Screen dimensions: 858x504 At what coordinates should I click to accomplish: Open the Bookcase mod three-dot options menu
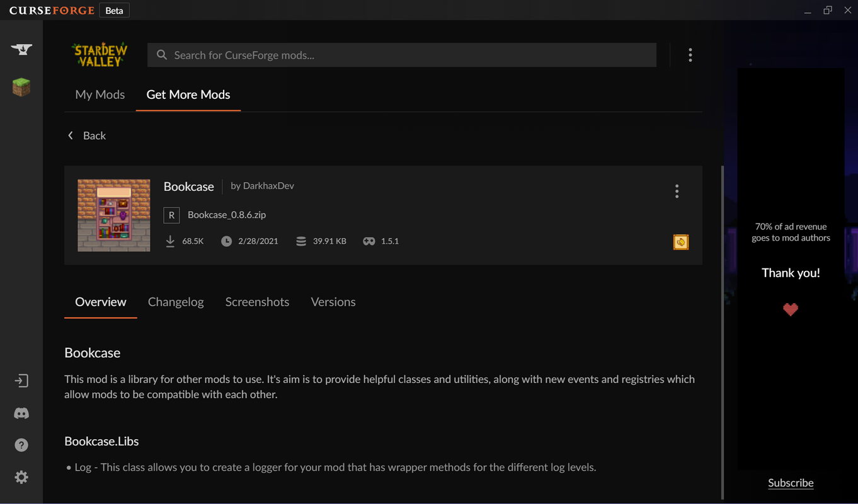(x=677, y=191)
